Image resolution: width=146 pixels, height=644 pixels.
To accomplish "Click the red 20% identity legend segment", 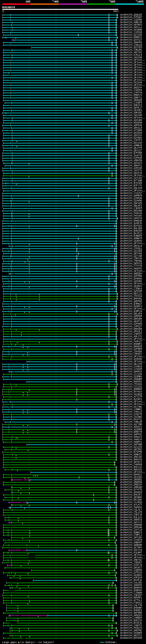I will tap(16, 4).
